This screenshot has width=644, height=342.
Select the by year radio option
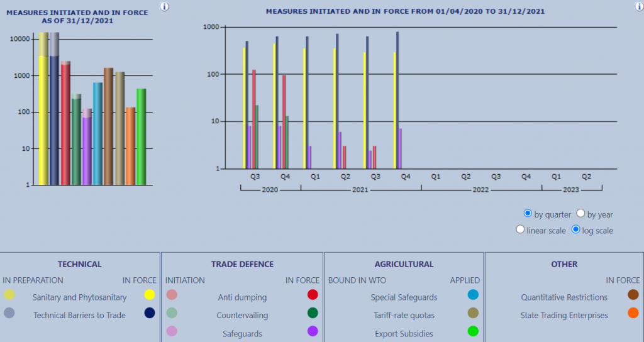(x=580, y=214)
